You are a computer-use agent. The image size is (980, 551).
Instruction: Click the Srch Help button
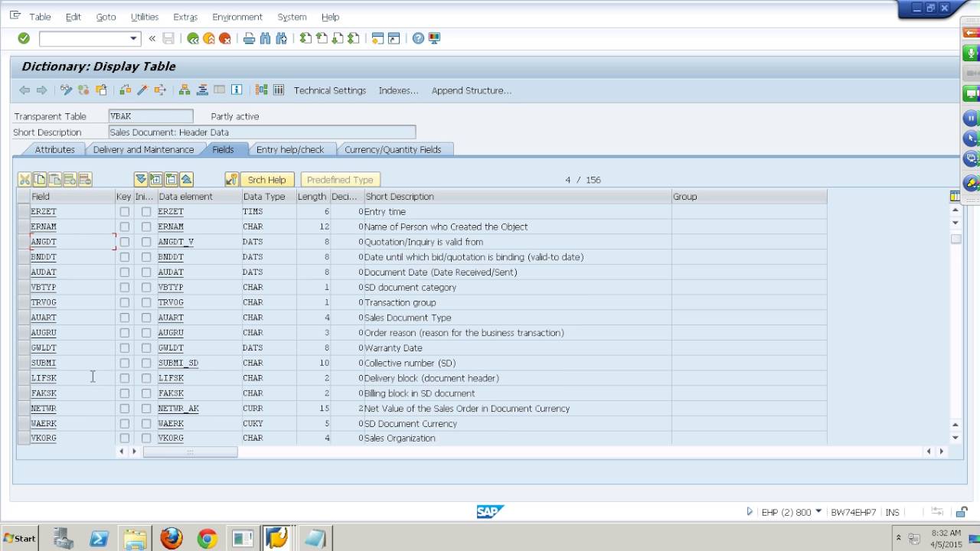pos(266,180)
